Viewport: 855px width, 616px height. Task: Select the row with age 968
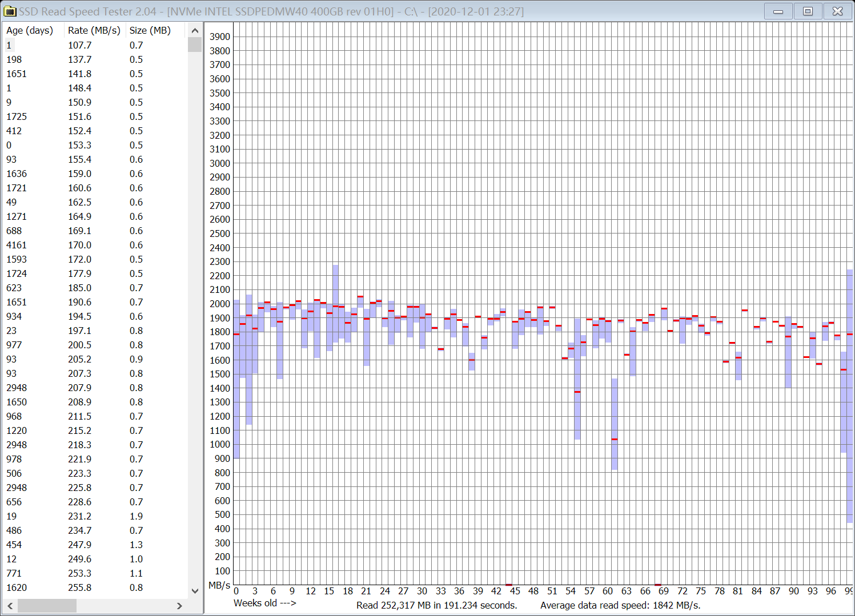95,416
